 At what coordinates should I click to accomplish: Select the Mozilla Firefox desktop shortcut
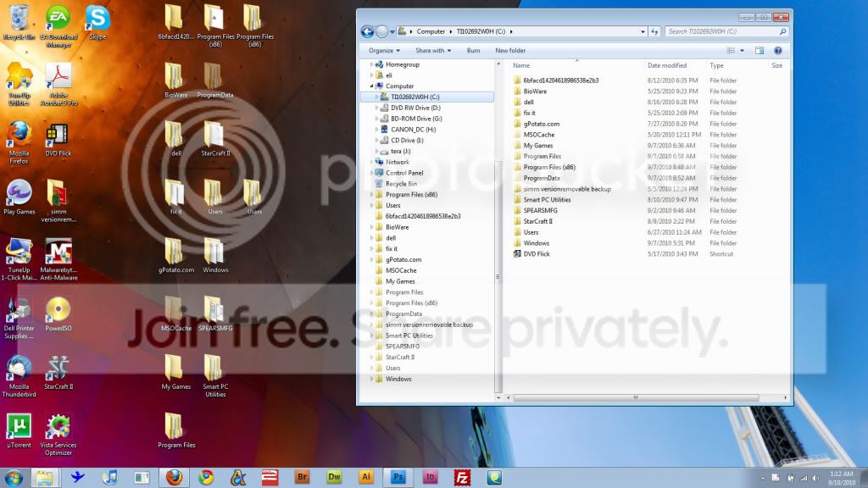(19, 142)
